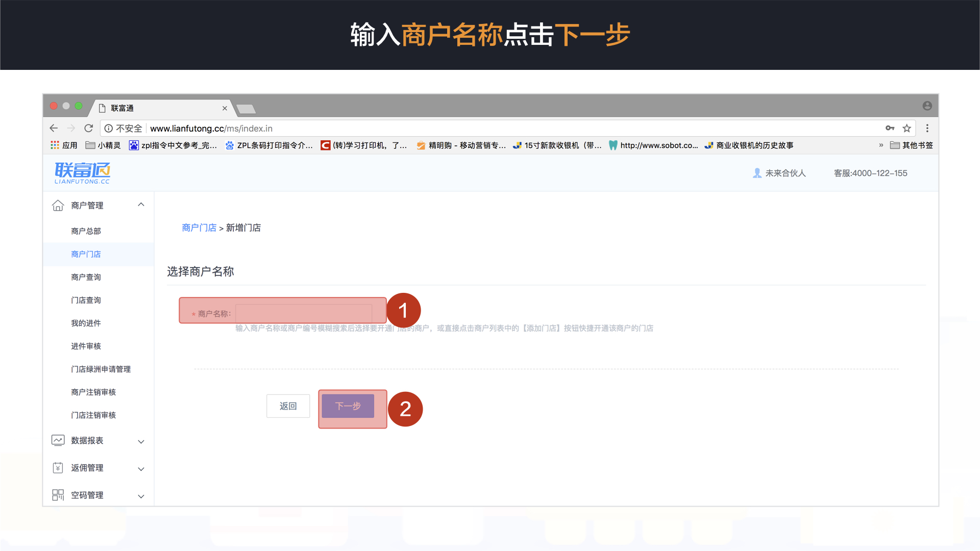Open http://www.sobot.co bookmark
This screenshot has height=551, width=980.
653,145
